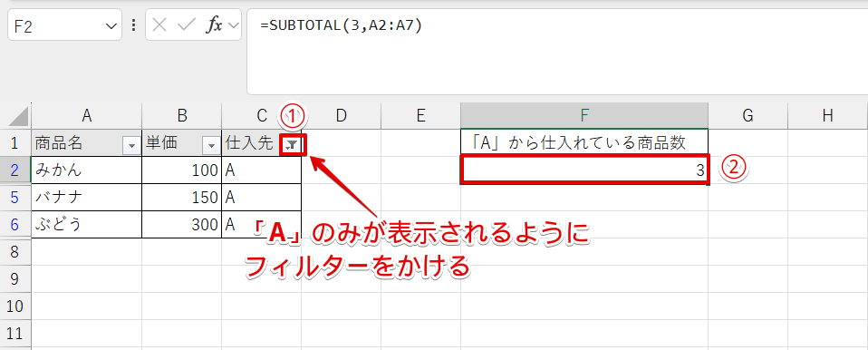Select row 2 header

[x=15, y=170]
